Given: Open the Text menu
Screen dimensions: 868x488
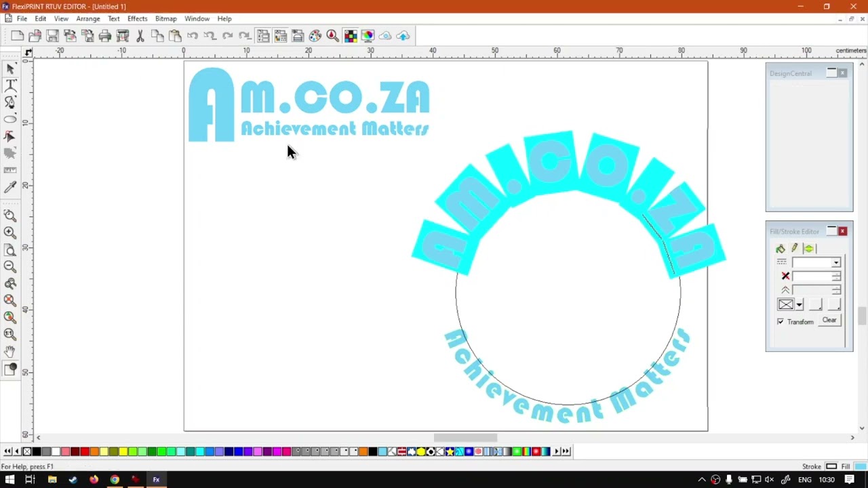Looking at the screenshot, I should tap(114, 18).
